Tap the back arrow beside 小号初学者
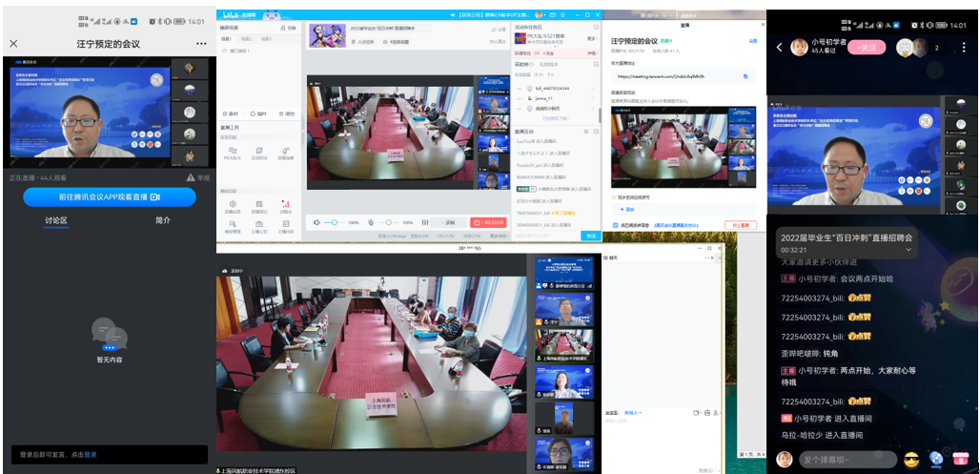The height and width of the screenshot is (474, 980). click(x=779, y=47)
